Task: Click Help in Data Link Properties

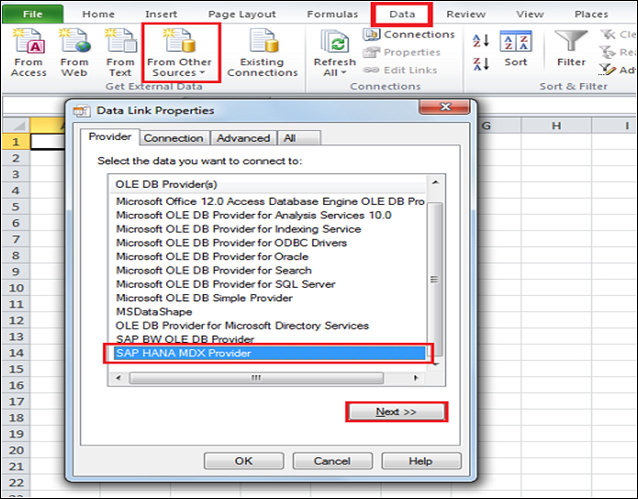Action: 421,461
